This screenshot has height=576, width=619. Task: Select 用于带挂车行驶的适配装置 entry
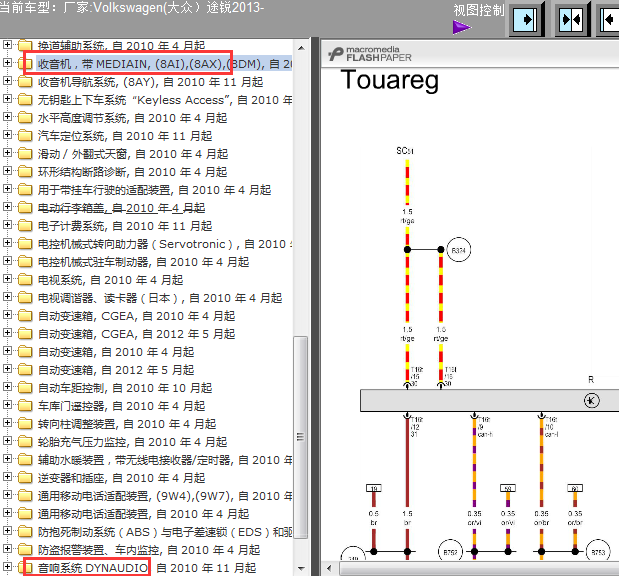coord(154,190)
